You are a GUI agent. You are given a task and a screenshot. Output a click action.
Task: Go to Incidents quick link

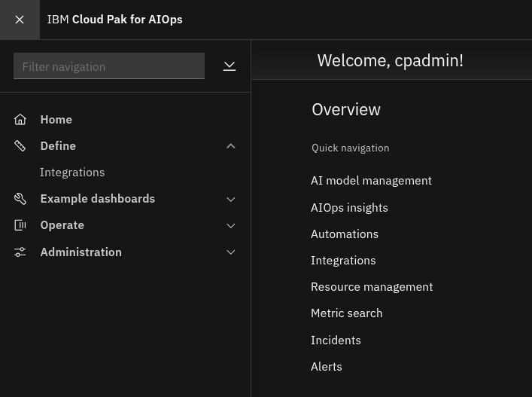(x=336, y=341)
